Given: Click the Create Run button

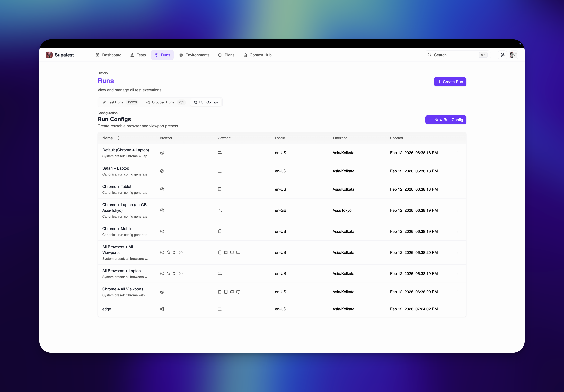Looking at the screenshot, I should click(450, 82).
